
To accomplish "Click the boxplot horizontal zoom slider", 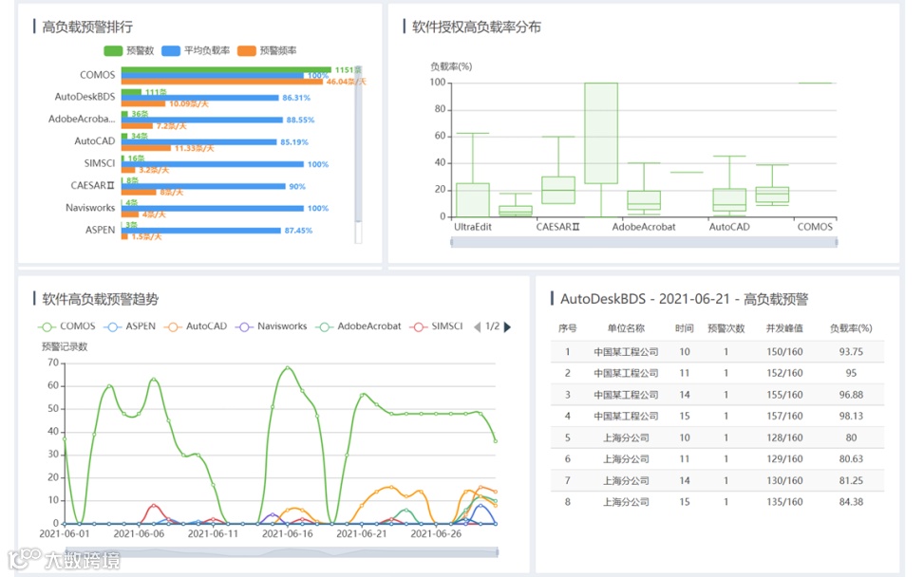I will (x=644, y=242).
